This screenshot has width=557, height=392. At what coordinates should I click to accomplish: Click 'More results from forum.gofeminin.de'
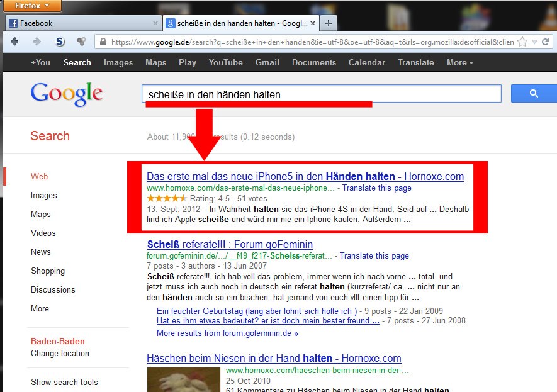pyautogui.click(x=227, y=333)
